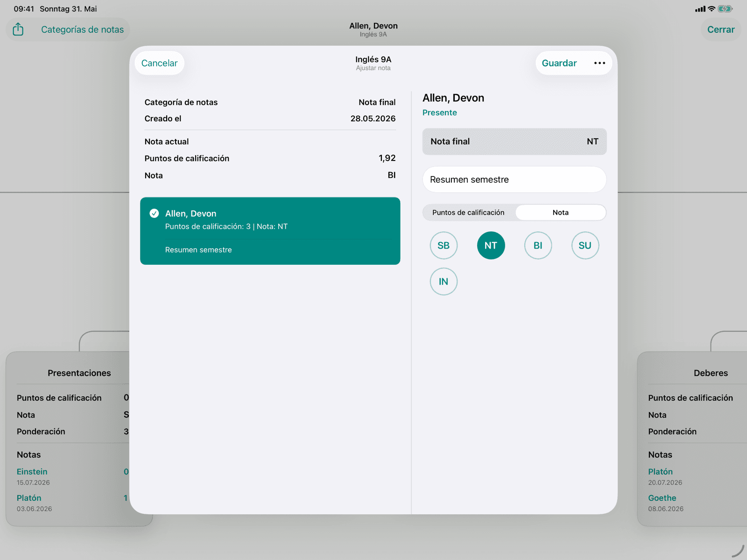Click the Nota actual heading

(x=167, y=141)
